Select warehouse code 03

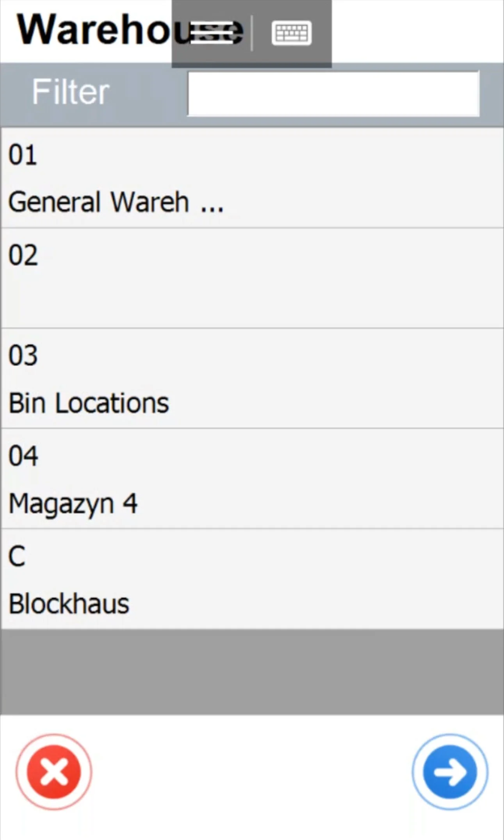[x=23, y=356]
